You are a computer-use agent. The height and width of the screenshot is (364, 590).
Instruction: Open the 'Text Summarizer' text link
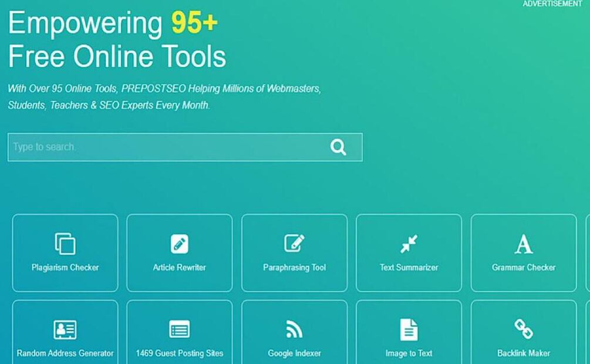[x=409, y=268]
